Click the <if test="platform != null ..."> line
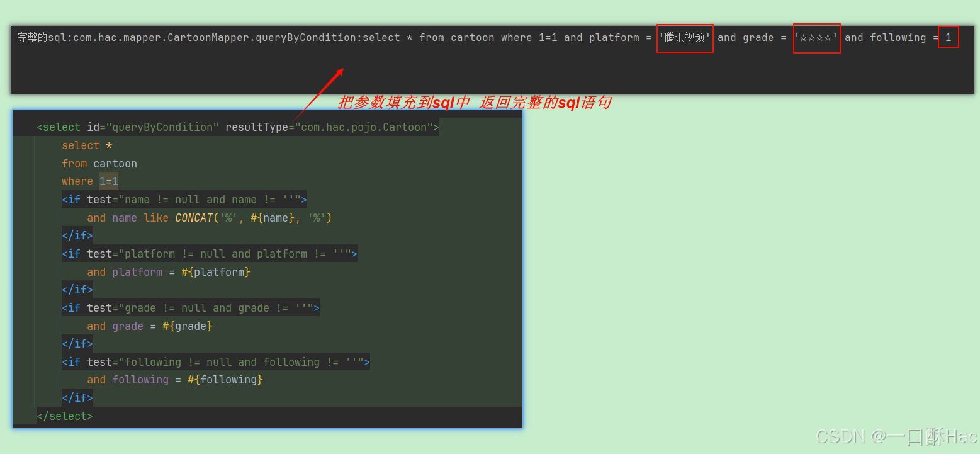Screen dimensions: 980x454 (210, 254)
